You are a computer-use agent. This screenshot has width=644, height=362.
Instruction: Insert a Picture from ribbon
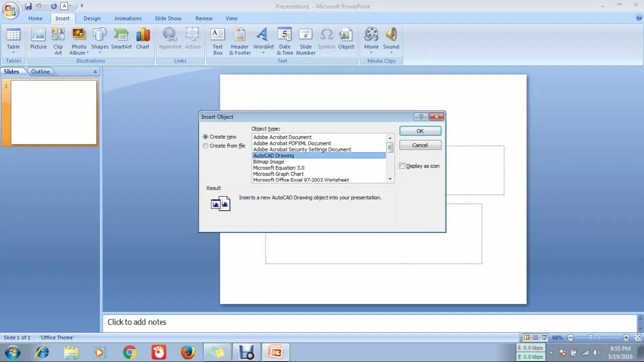[38, 39]
